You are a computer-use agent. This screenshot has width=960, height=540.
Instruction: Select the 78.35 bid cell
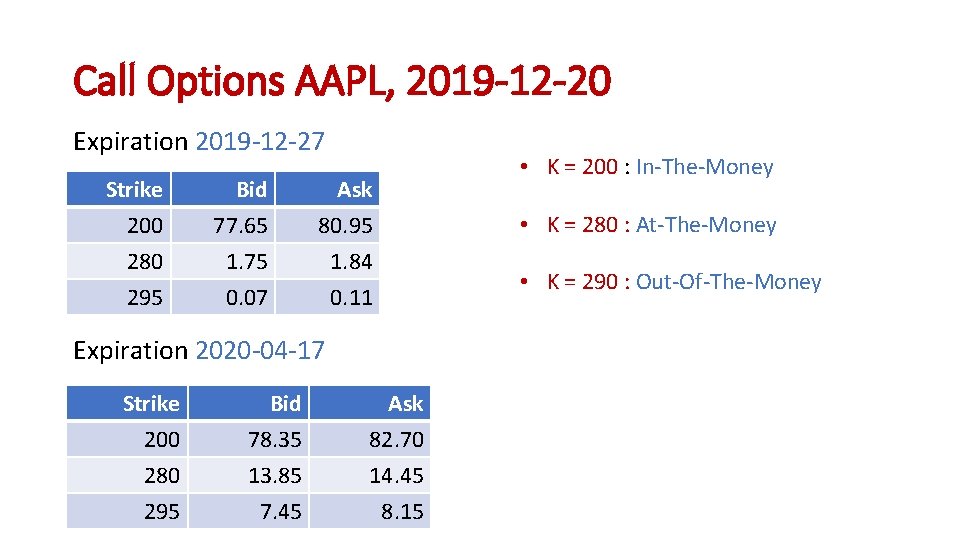(274, 439)
